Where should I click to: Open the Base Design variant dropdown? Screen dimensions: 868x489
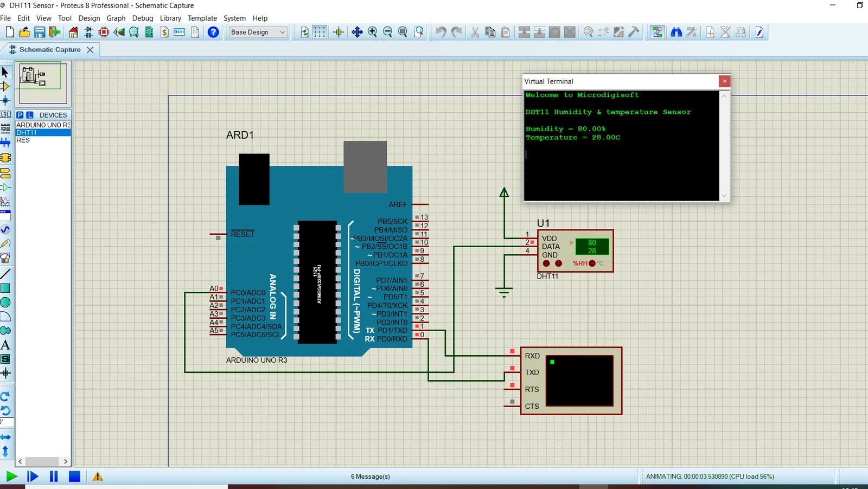pos(258,32)
